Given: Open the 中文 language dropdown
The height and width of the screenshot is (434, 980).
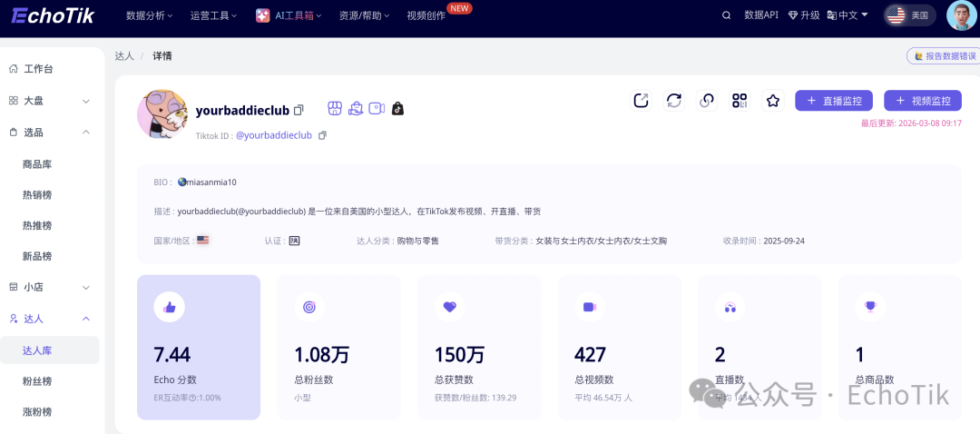Looking at the screenshot, I should coord(848,15).
